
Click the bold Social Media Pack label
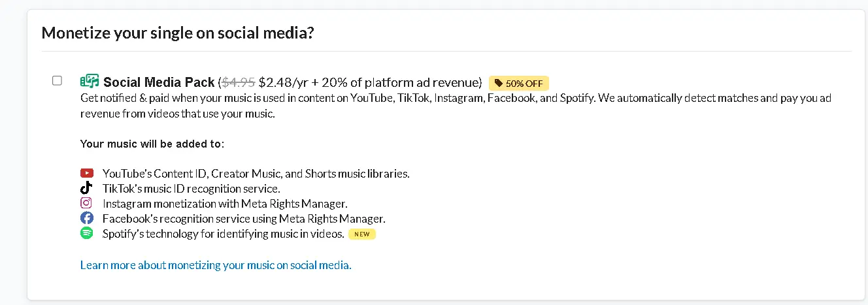159,82
